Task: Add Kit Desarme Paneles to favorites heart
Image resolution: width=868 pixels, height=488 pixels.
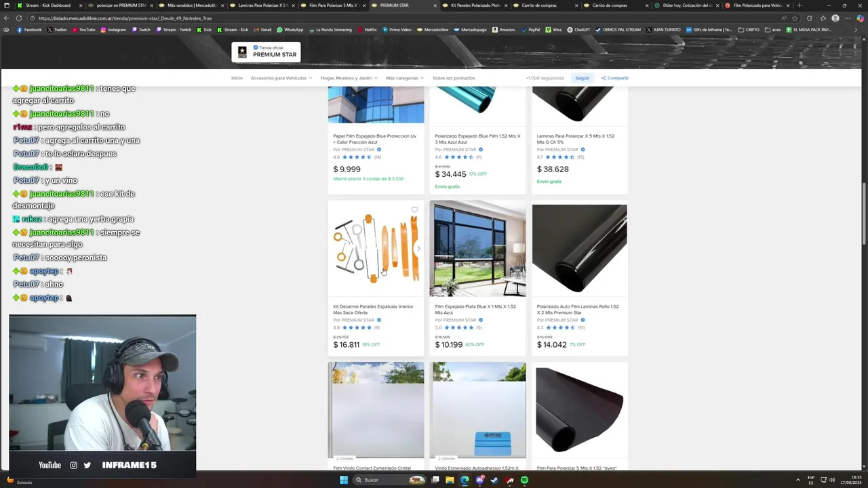Action: coord(414,209)
